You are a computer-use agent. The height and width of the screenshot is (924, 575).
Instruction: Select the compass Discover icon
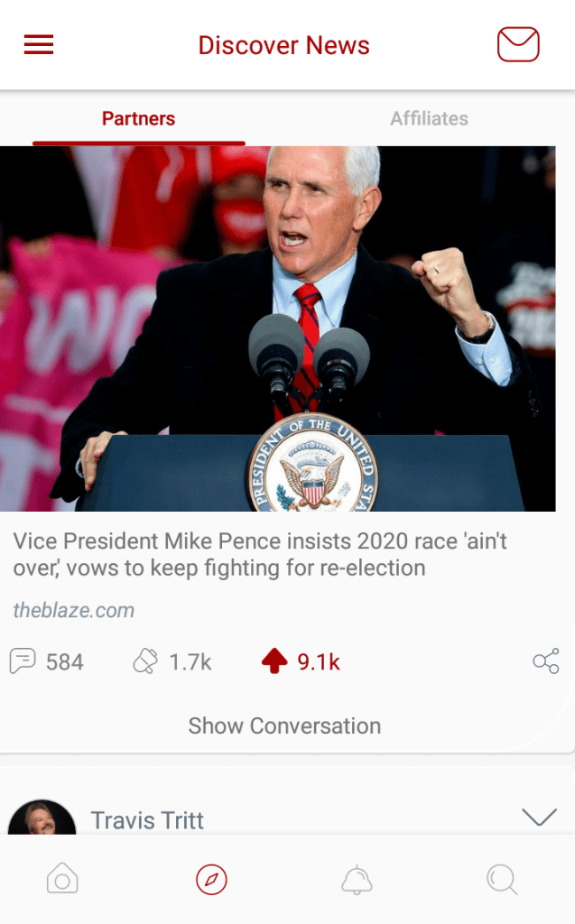coord(211,879)
